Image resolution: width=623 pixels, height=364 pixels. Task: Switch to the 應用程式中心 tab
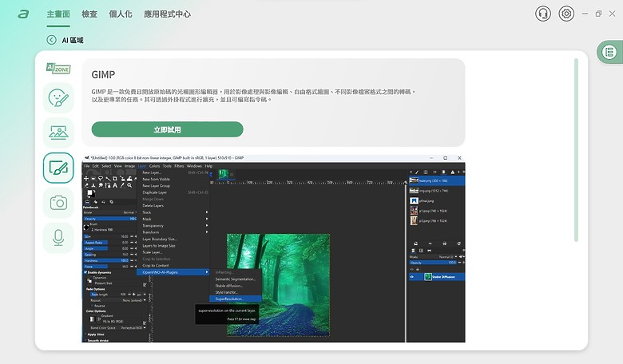167,14
